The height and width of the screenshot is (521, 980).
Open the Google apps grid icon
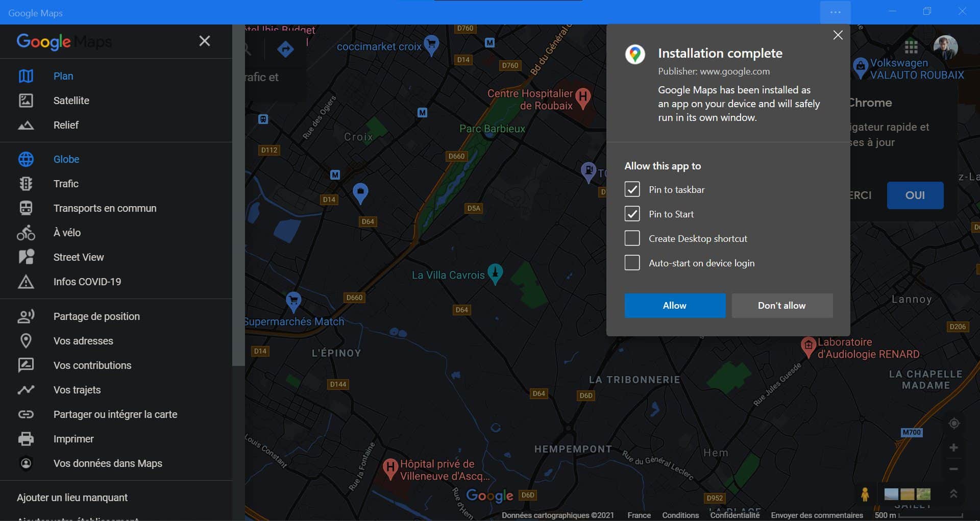point(911,47)
